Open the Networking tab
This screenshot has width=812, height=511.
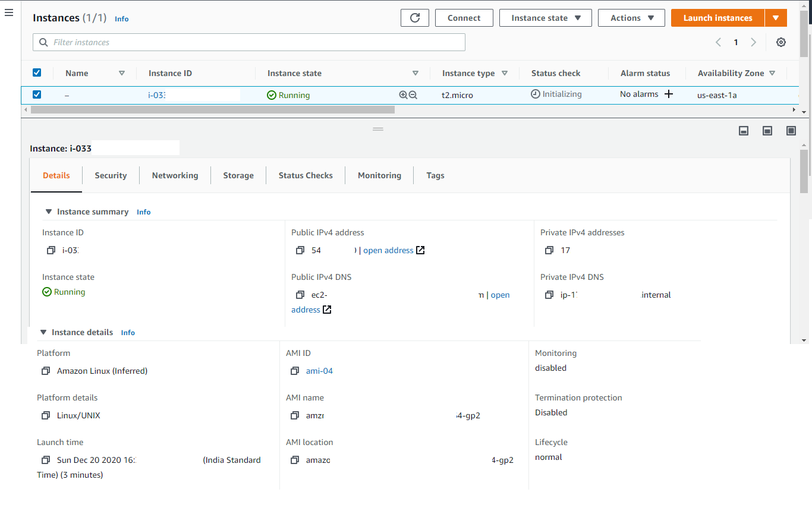(175, 175)
